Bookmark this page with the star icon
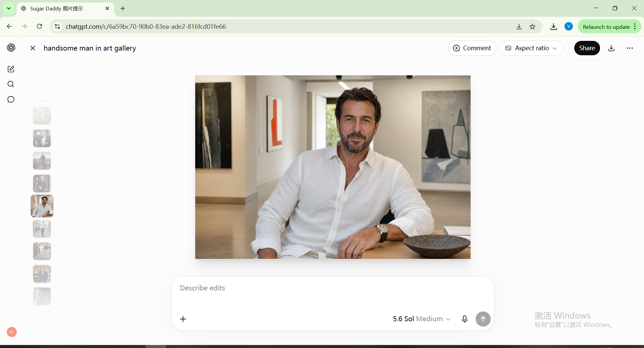This screenshot has height=348, width=644. (x=532, y=26)
